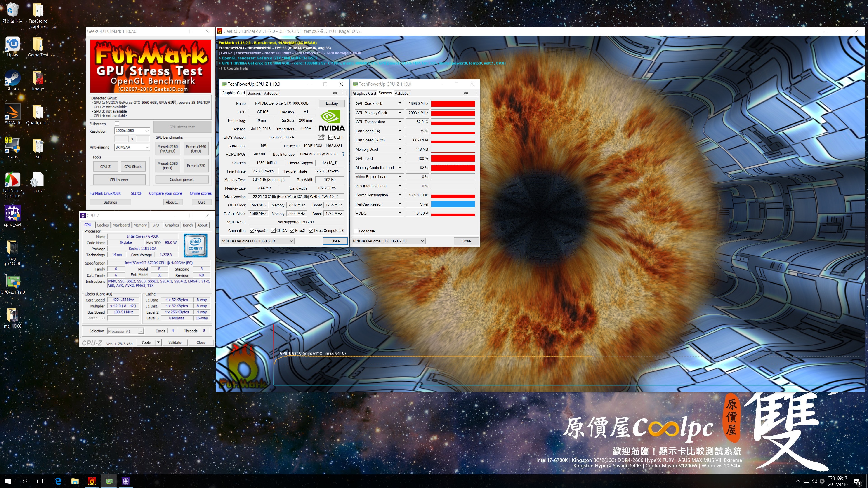The width and height of the screenshot is (868, 488).
Task: Click the GPU Shark button
Action: (x=133, y=166)
